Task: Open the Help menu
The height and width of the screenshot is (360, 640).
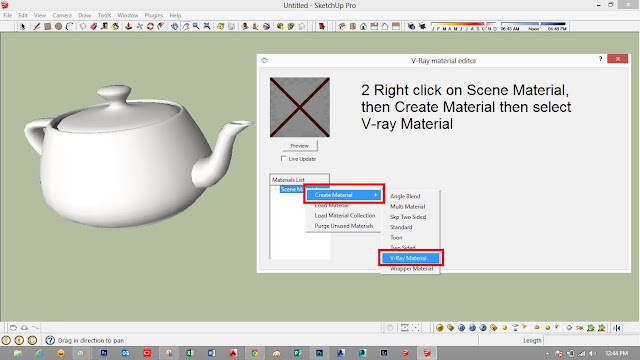Action: (175, 16)
